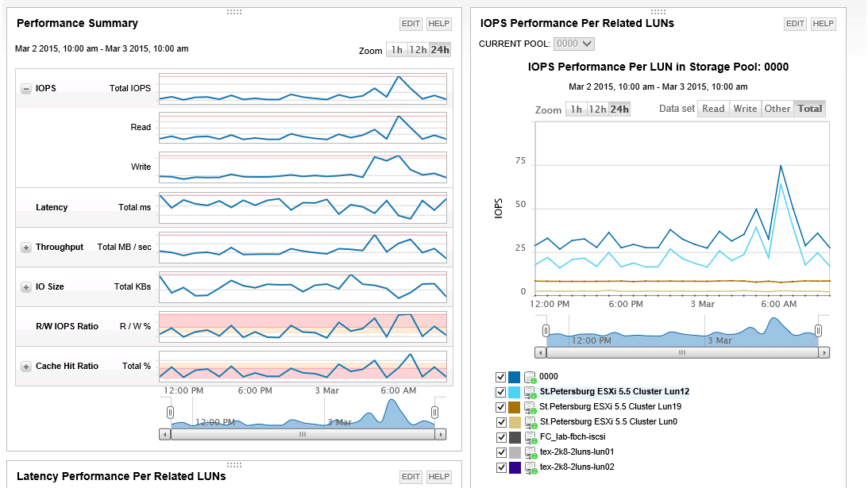Click the LUN icon for tex-2k8-2luns-lun01
868x488 pixels.
point(530,451)
